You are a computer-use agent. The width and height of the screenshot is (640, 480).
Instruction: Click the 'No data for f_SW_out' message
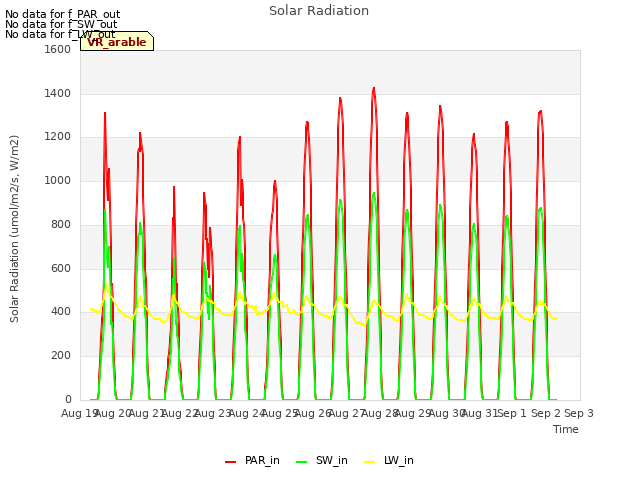61,24
